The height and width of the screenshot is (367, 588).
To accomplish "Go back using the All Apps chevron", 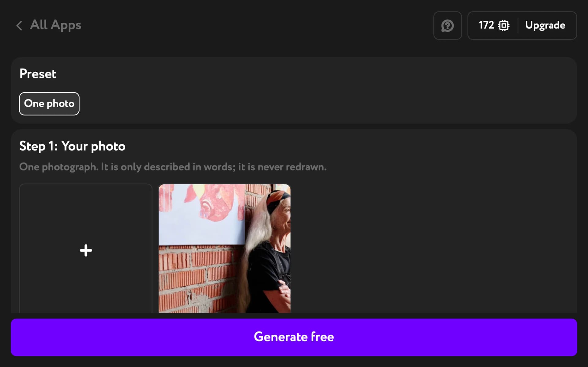I will pos(19,25).
